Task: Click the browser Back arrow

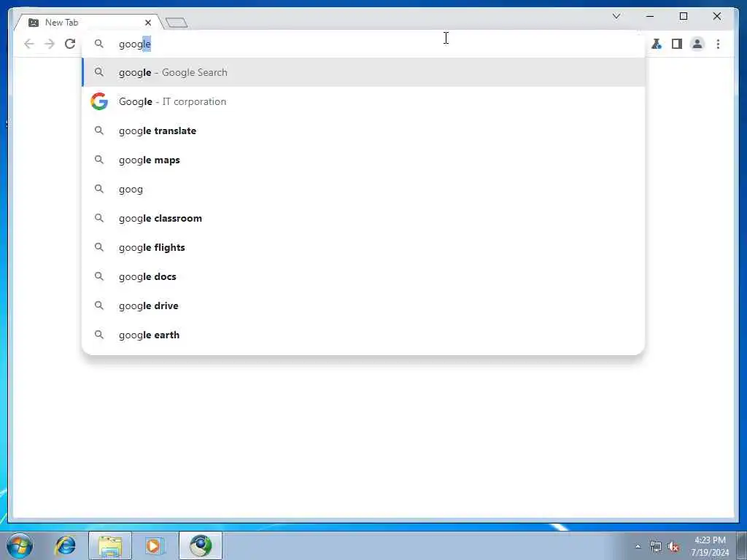Action: 29,44
